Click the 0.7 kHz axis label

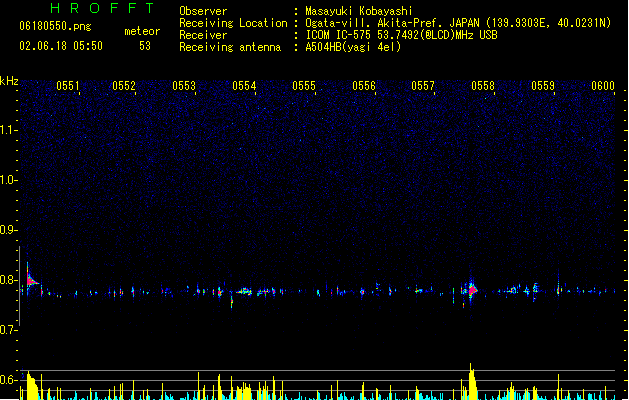coord(8,330)
